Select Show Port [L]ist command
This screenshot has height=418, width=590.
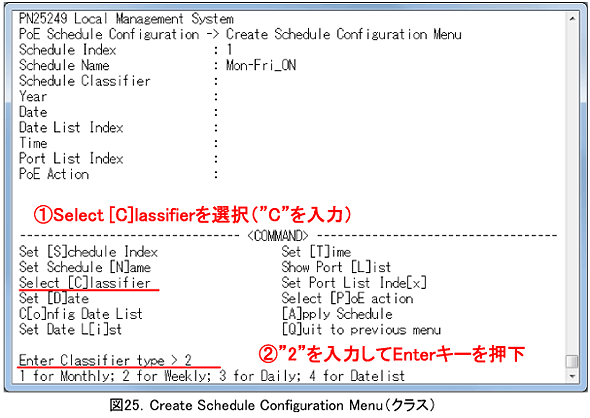(336, 267)
